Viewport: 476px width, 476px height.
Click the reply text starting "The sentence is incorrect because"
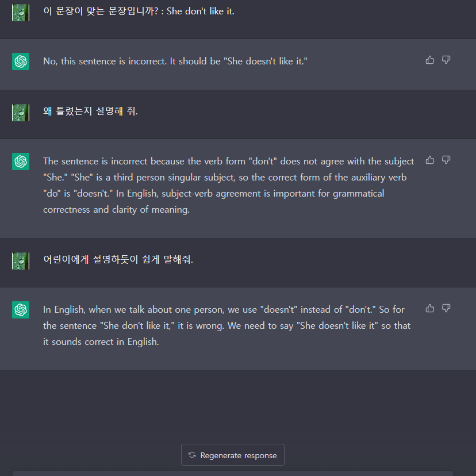click(228, 185)
